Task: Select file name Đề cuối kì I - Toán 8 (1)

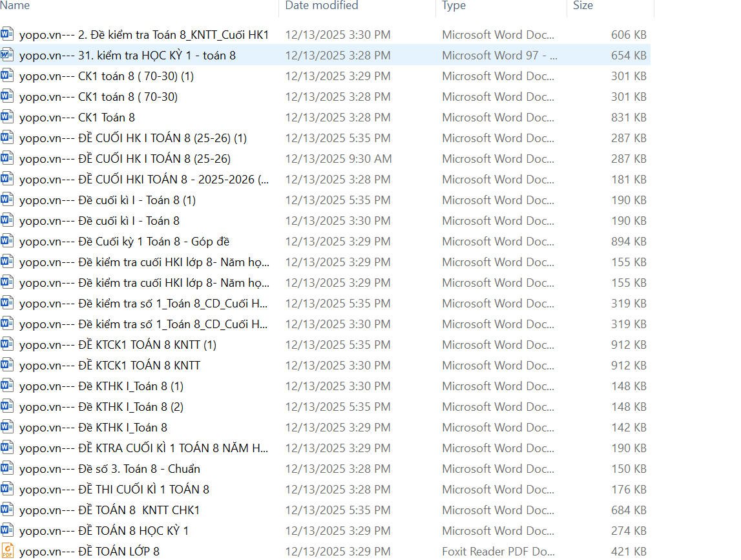Action: click(107, 200)
